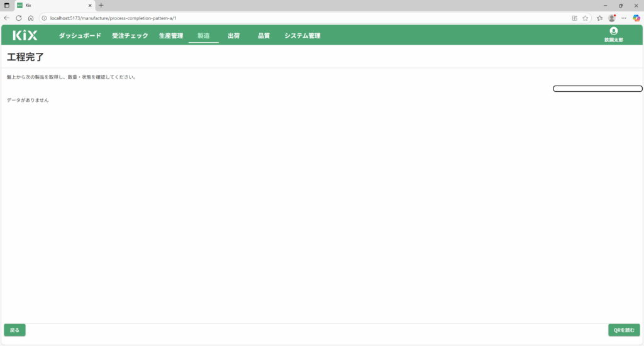Screen dimensions: 644x346
Task: View site information icon beside URL
Action: tap(45, 18)
